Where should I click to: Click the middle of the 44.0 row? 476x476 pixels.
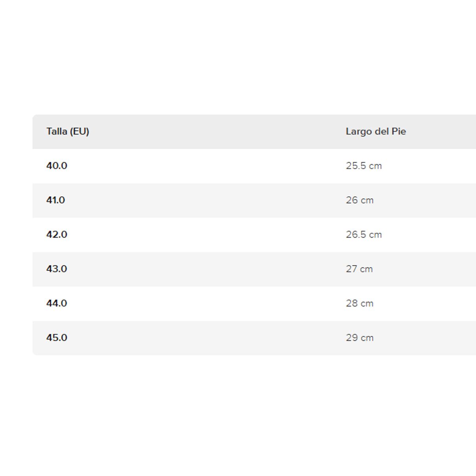[218, 303]
